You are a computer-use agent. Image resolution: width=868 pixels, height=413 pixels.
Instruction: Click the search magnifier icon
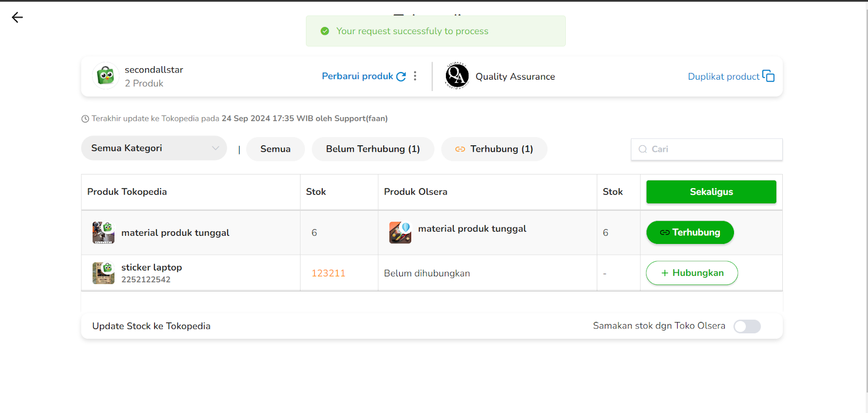pyautogui.click(x=643, y=149)
